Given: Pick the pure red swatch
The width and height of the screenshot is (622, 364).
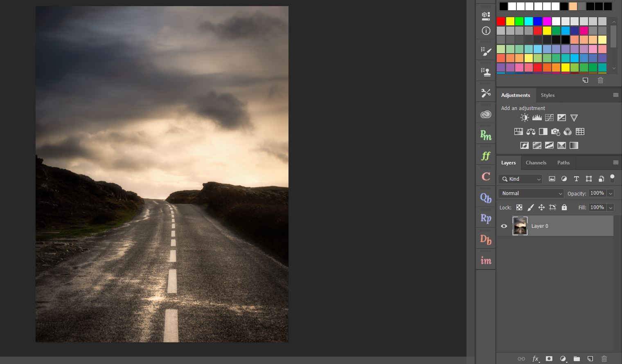Looking at the screenshot, I should point(501,21).
